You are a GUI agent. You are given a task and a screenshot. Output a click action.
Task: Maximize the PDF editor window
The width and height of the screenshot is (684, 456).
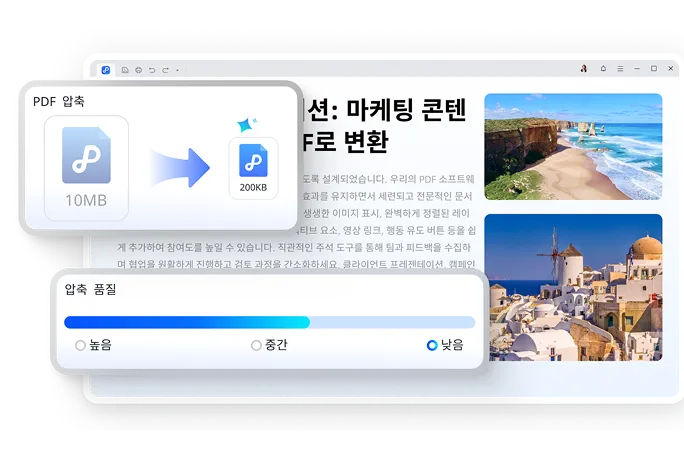coord(654,69)
